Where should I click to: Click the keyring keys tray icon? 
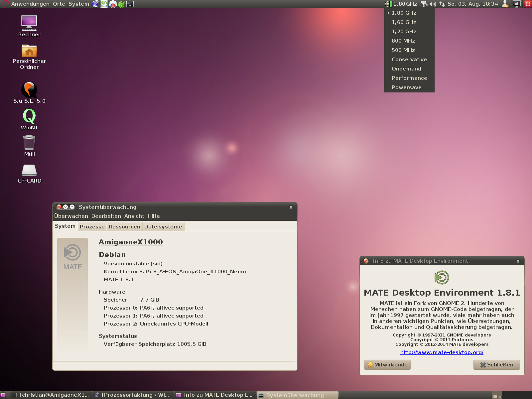coord(424,4)
